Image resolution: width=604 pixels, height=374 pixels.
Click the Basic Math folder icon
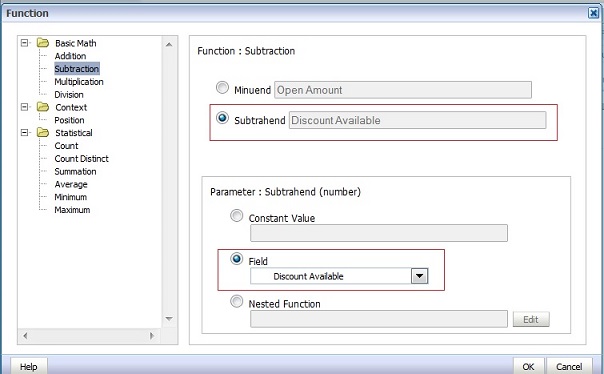click(43, 43)
